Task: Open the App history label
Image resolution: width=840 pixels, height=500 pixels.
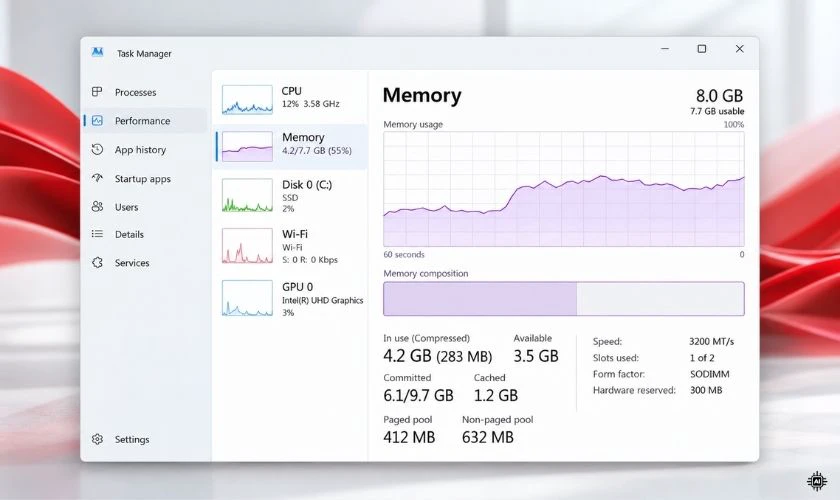Action: click(x=140, y=150)
